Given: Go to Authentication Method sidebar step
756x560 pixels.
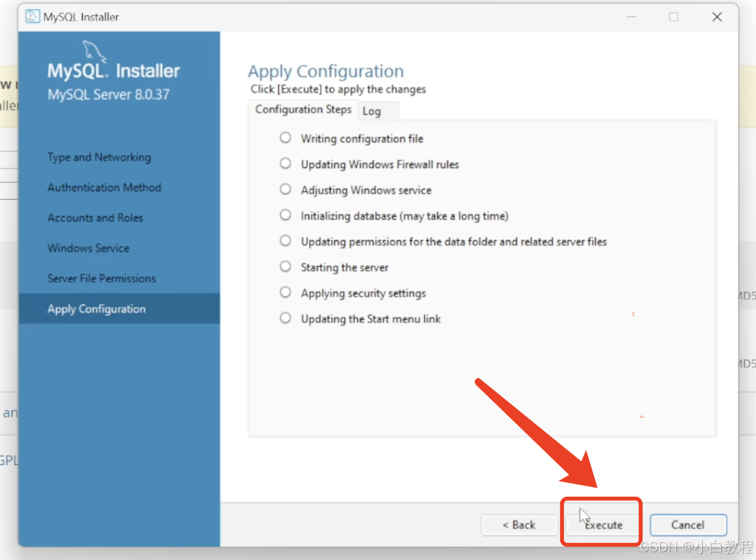Looking at the screenshot, I should tap(104, 188).
